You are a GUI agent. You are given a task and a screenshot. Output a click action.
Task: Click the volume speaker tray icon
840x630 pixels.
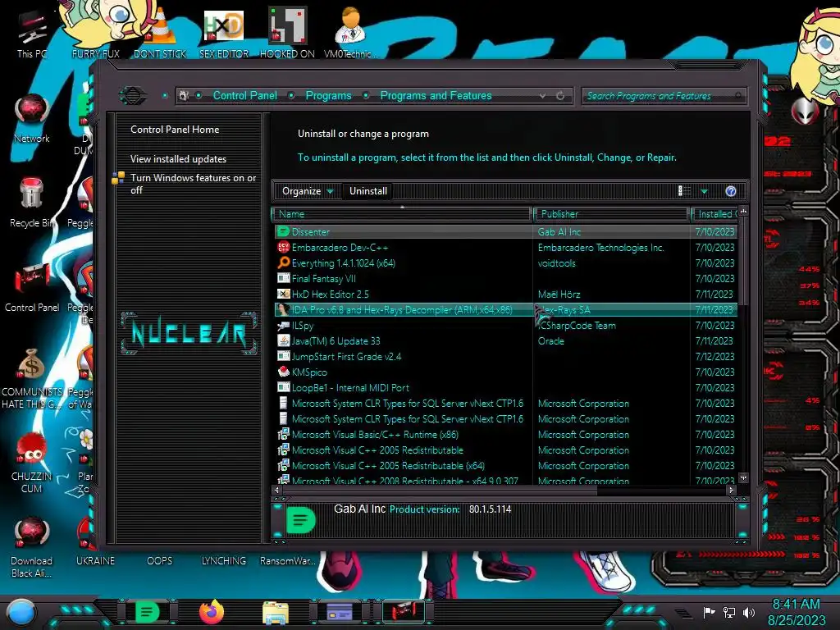[x=749, y=612]
